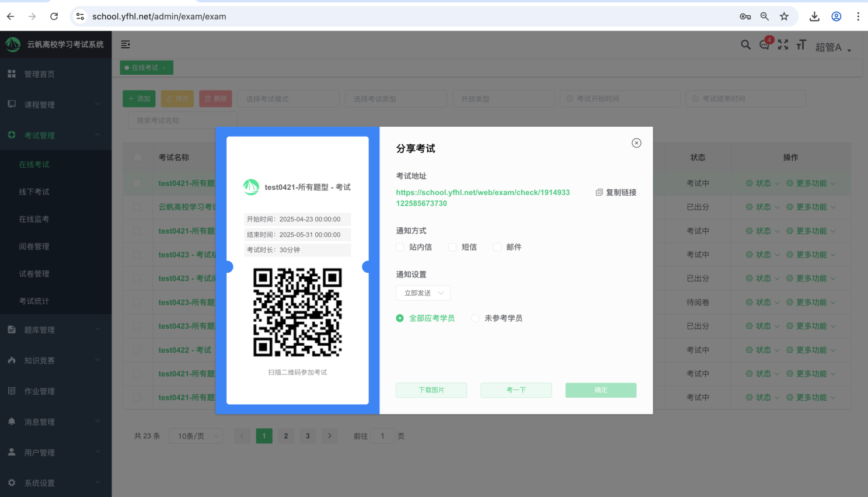Open 管理首页 in the sidebar

pos(55,74)
